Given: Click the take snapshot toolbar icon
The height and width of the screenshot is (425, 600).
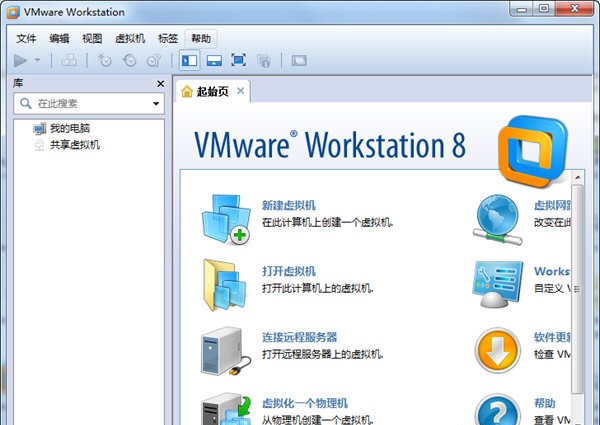Looking at the screenshot, I should point(105,60).
